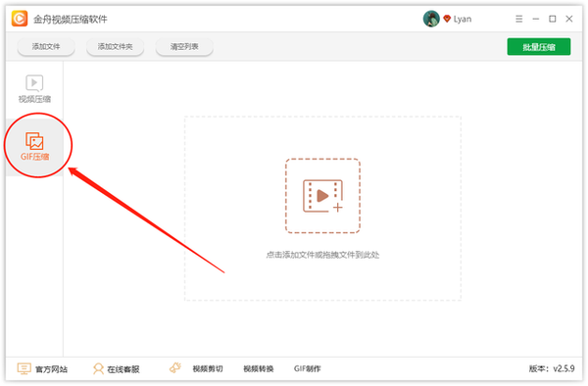Maximize the application window
The height and width of the screenshot is (386, 588).
point(553,19)
